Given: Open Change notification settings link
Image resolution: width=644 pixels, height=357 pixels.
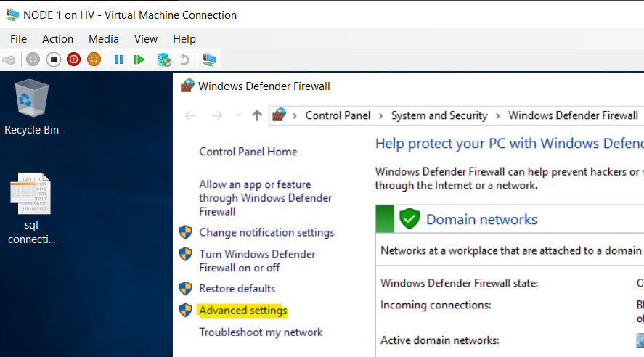Looking at the screenshot, I should (266, 233).
